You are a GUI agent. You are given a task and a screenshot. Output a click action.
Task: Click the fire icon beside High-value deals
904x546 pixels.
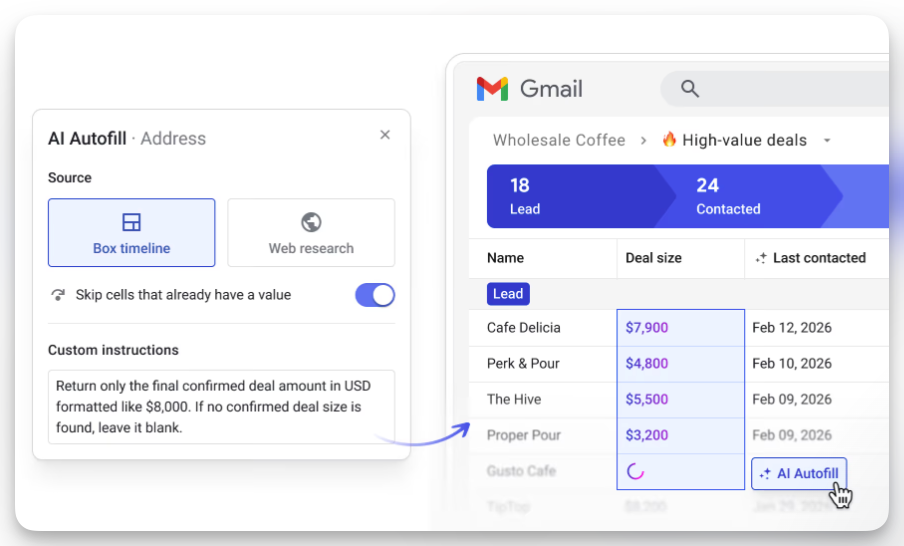669,141
